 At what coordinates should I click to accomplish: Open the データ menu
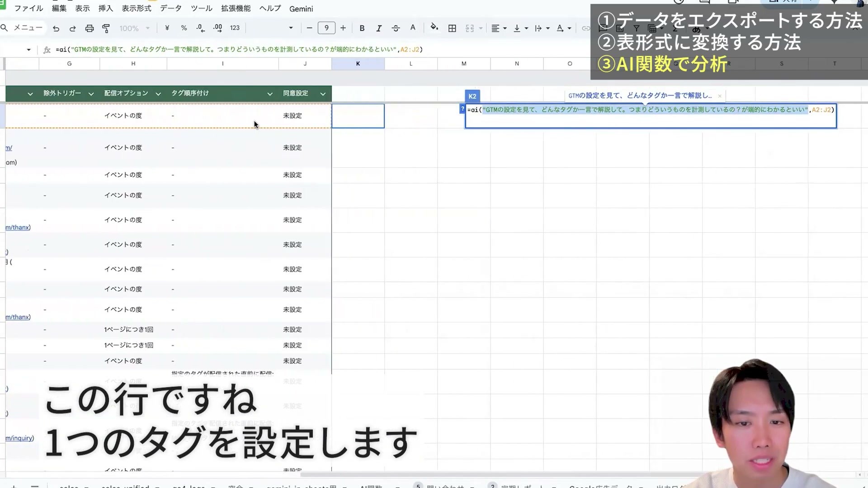171,9
